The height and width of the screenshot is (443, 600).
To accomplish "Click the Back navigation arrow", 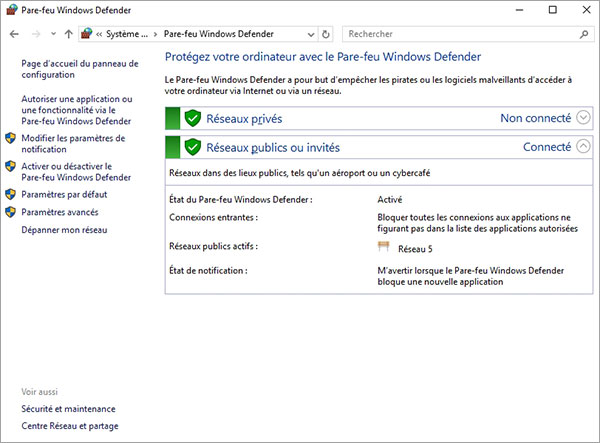I will [x=14, y=34].
